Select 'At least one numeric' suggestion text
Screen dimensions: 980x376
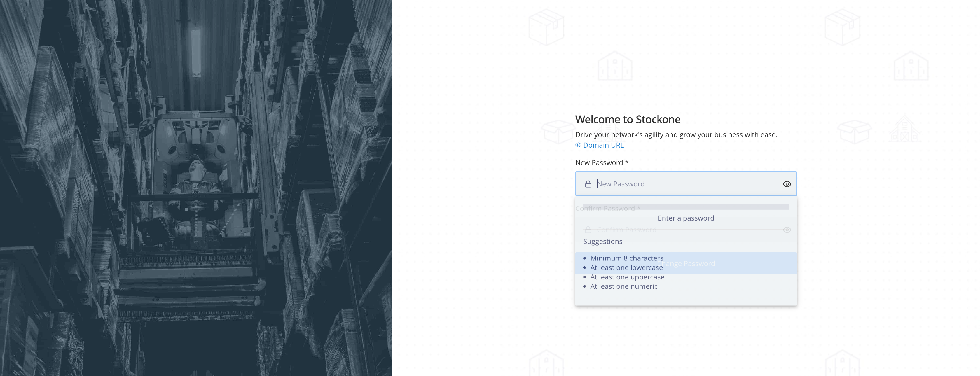pyautogui.click(x=623, y=286)
